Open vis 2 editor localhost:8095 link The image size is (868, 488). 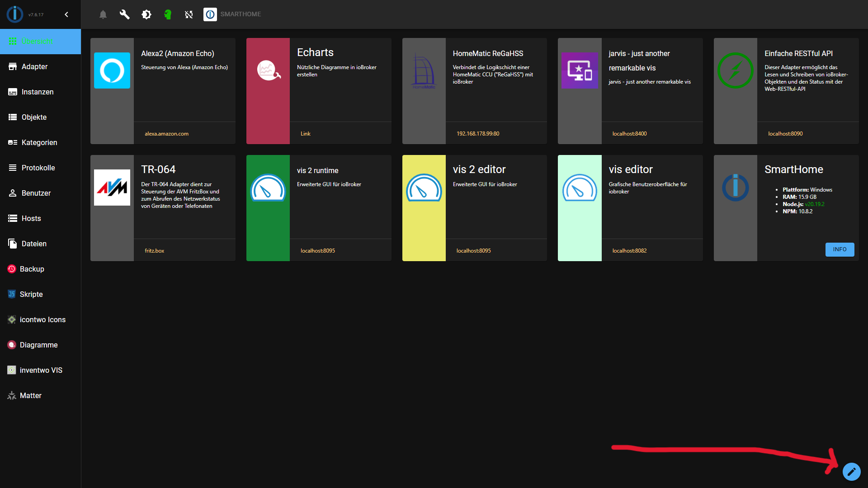[x=473, y=251]
